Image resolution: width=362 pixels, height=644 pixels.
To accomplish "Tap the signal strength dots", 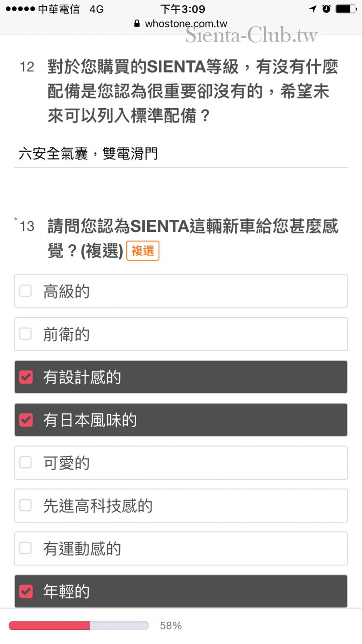I will point(19,9).
